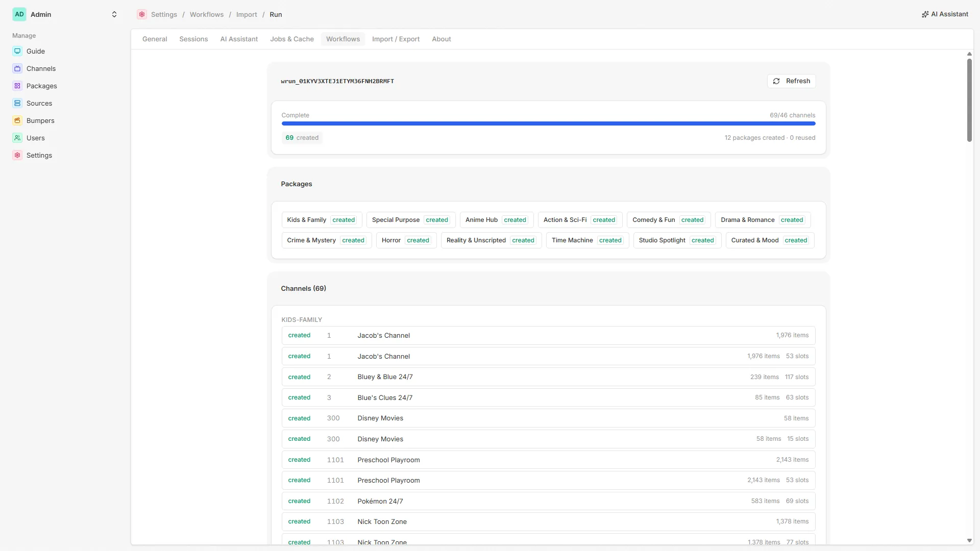The height and width of the screenshot is (551, 980).
Task: Select the Studio Spotlight package chip
Action: 677,240
